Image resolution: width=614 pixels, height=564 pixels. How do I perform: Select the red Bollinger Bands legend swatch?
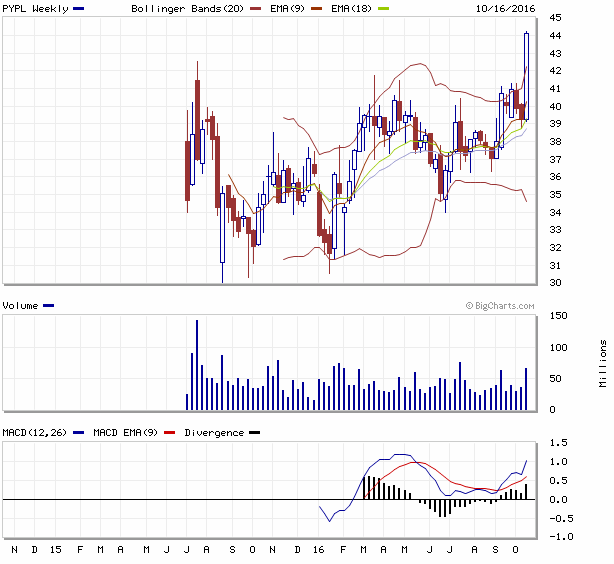tap(255, 9)
